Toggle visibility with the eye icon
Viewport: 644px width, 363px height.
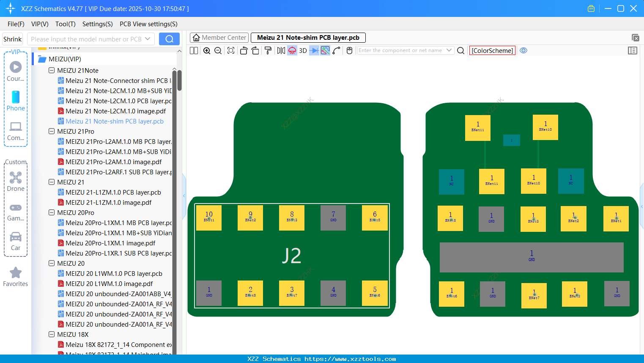point(523,50)
